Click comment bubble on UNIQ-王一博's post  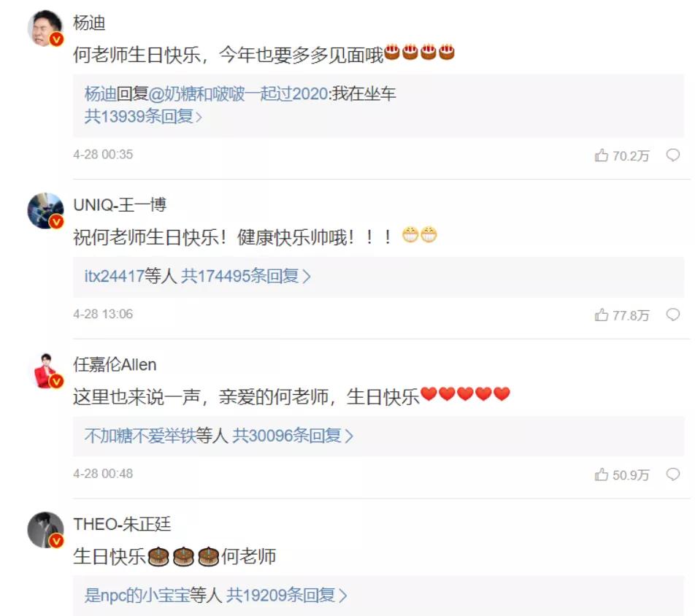click(x=673, y=315)
